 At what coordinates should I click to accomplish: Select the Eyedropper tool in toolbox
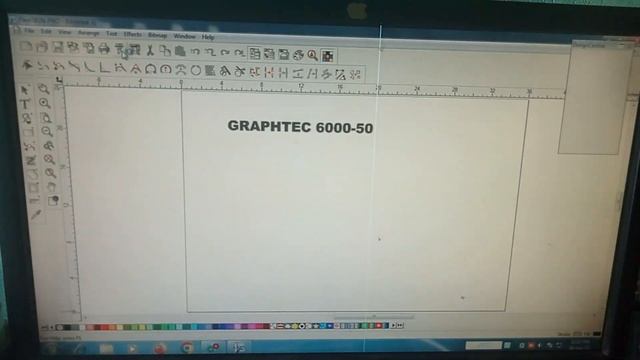(x=36, y=214)
